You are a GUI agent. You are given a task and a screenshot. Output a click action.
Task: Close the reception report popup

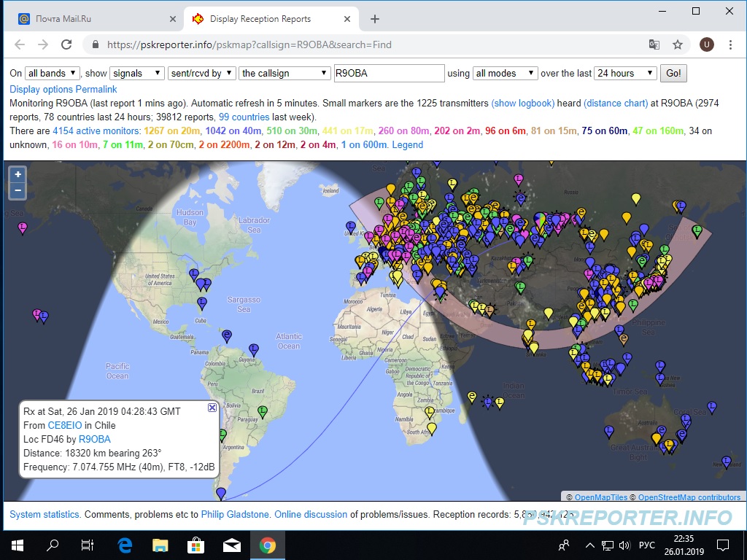[212, 408]
